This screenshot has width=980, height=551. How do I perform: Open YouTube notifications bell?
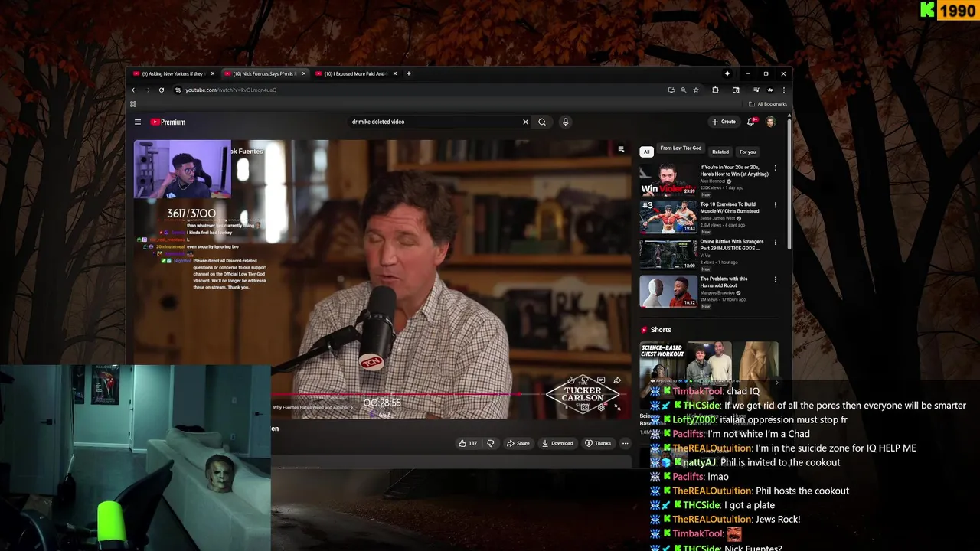coord(751,122)
